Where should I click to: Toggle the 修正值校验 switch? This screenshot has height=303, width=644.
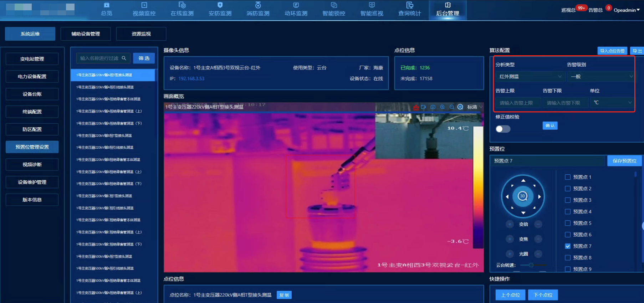(x=503, y=129)
